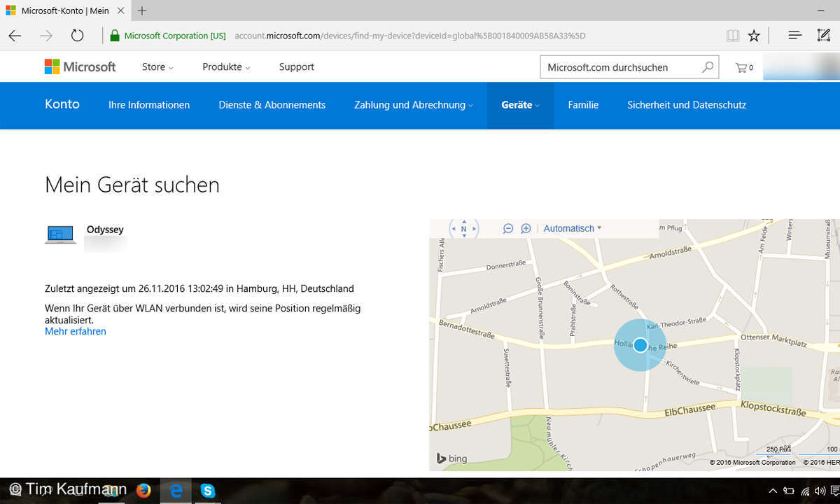
Task: Pan map right with compass arrow
Action: 474,228
